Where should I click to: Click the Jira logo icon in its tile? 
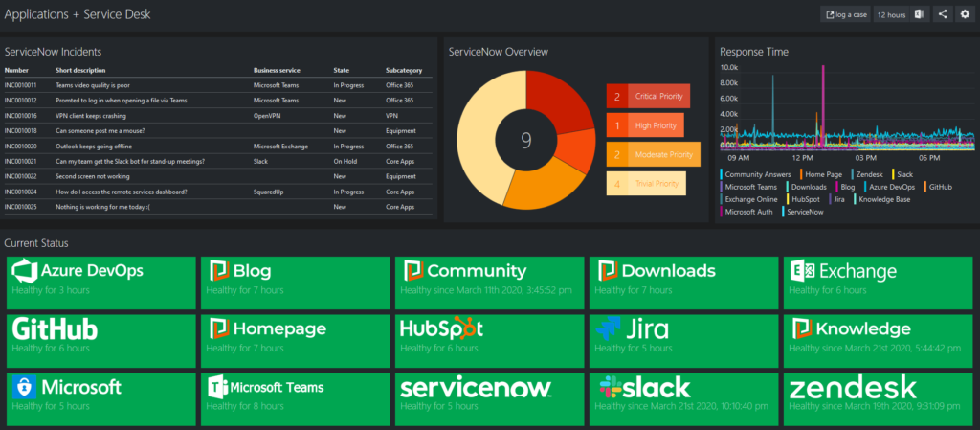608,328
